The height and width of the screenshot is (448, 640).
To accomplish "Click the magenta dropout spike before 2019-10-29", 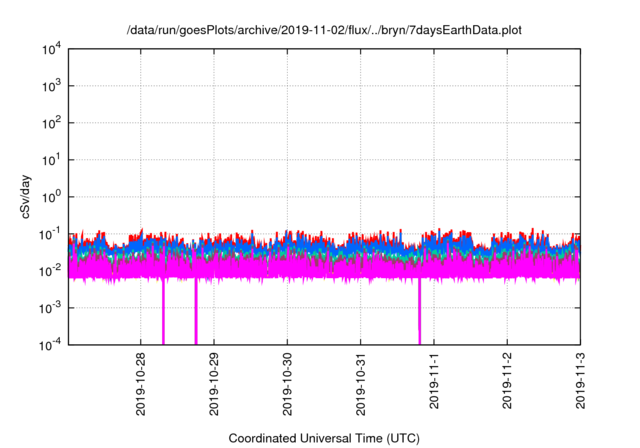I will [x=196, y=312].
